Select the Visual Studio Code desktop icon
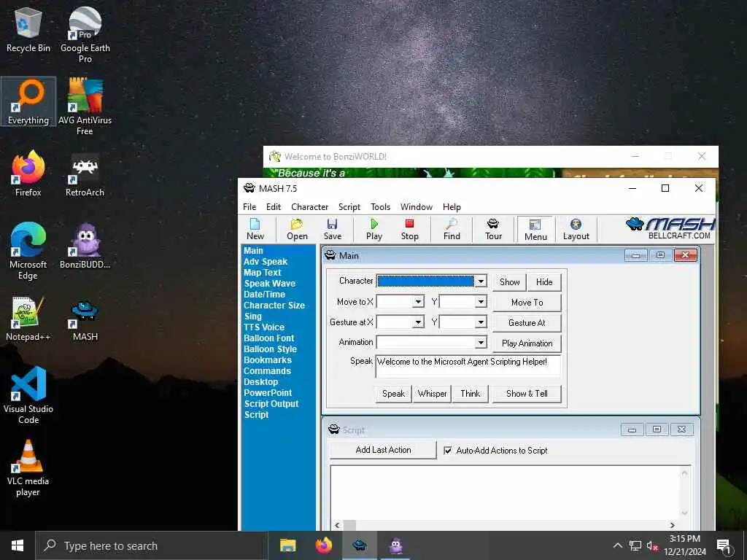747x560 pixels. [x=28, y=395]
